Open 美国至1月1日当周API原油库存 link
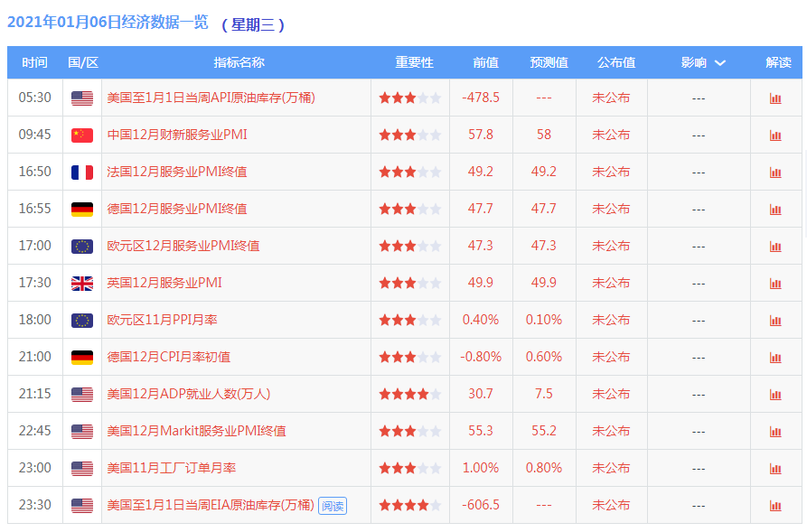This screenshot has width=807, height=532. [211, 98]
